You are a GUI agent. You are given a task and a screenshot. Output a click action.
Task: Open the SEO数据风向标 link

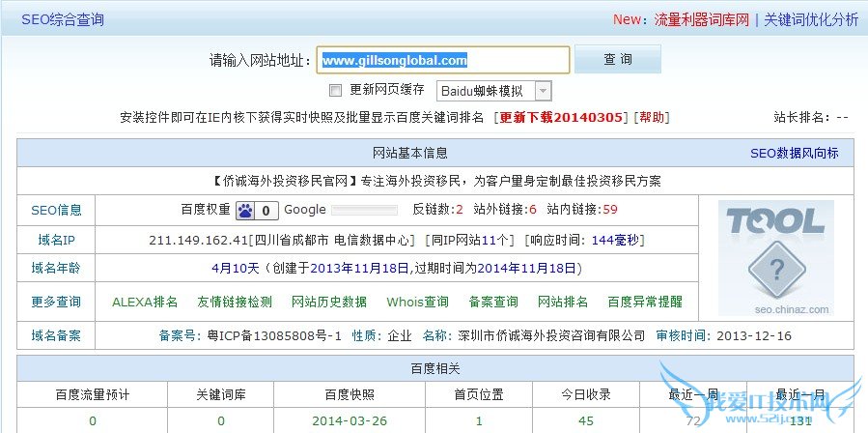pyautogui.click(x=795, y=153)
